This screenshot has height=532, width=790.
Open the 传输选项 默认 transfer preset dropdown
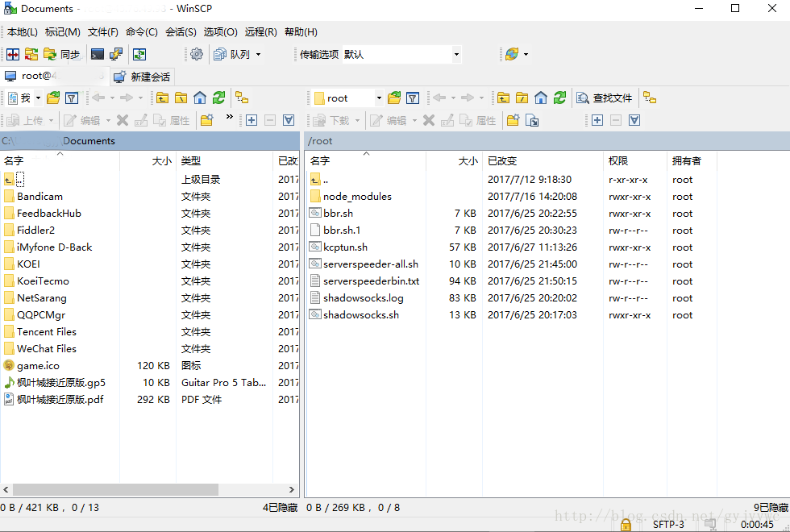[x=455, y=54]
